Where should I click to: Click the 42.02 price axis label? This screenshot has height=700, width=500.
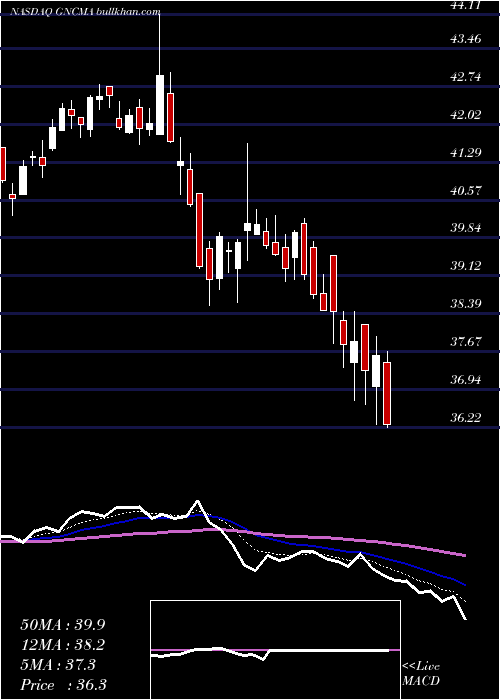pos(466,115)
